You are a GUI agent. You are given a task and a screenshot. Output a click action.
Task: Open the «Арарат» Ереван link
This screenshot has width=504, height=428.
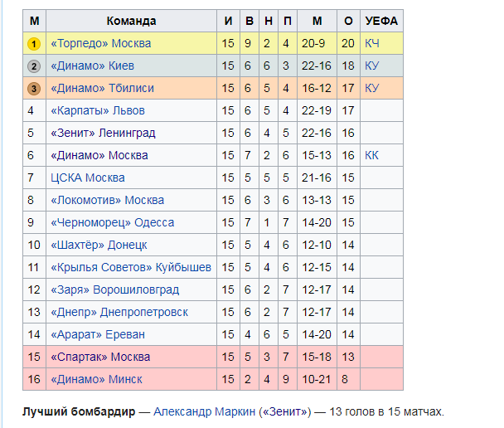[x=97, y=334]
